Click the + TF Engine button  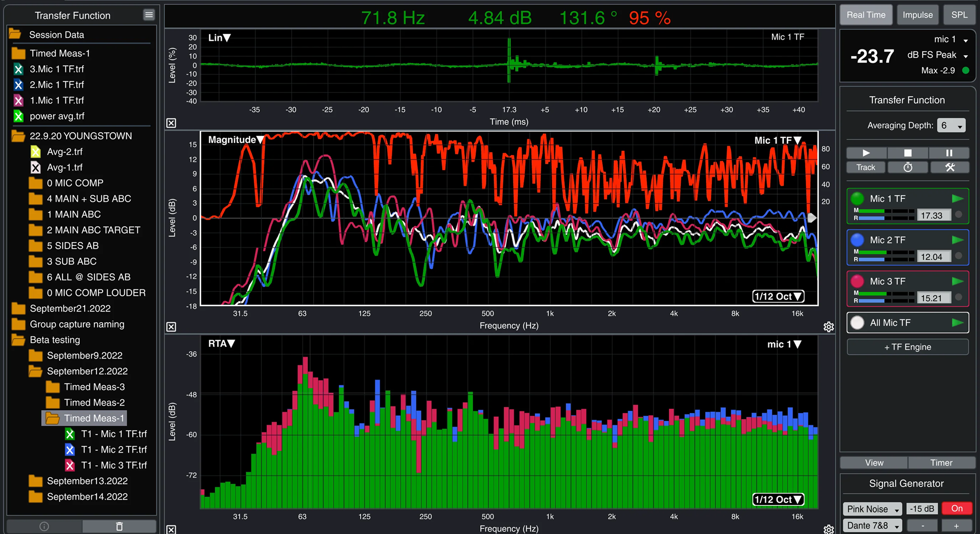(x=907, y=347)
